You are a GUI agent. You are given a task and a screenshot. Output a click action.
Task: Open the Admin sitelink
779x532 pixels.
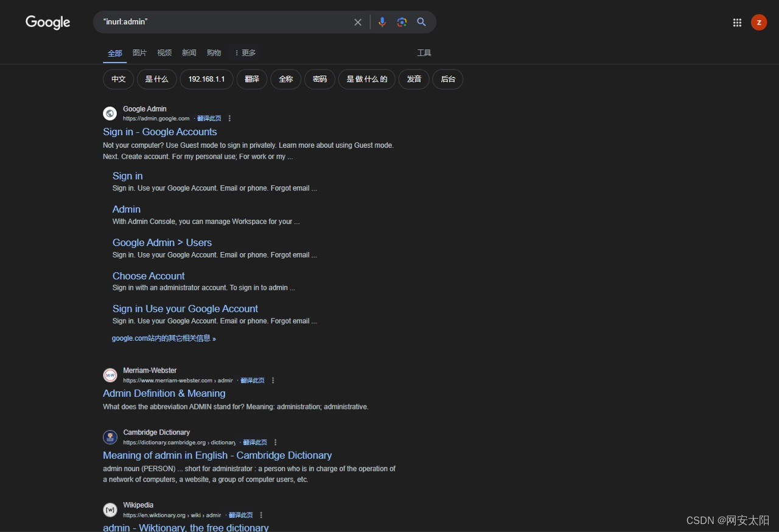coord(127,209)
